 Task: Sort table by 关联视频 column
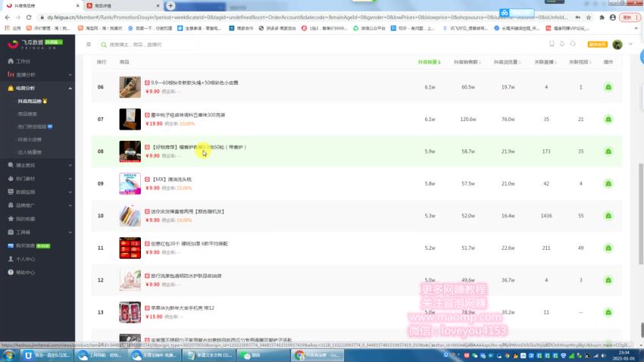pos(580,62)
